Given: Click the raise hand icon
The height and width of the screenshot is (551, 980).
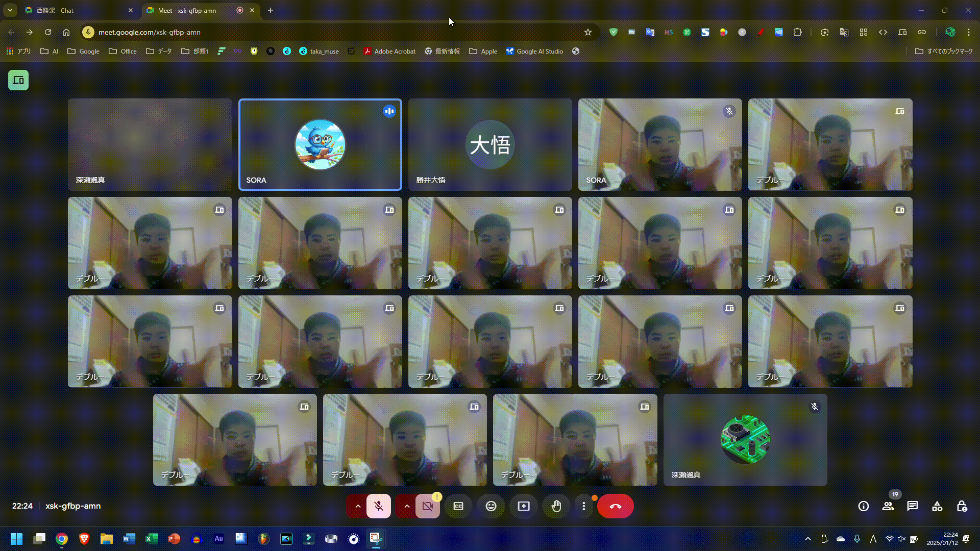Looking at the screenshot, I should tap(556, 506).
